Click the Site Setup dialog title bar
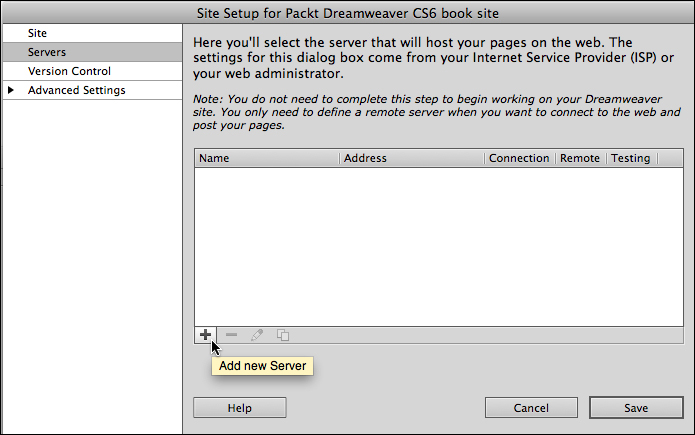This screenshot has width=695, height=435. tap(347, 12)
